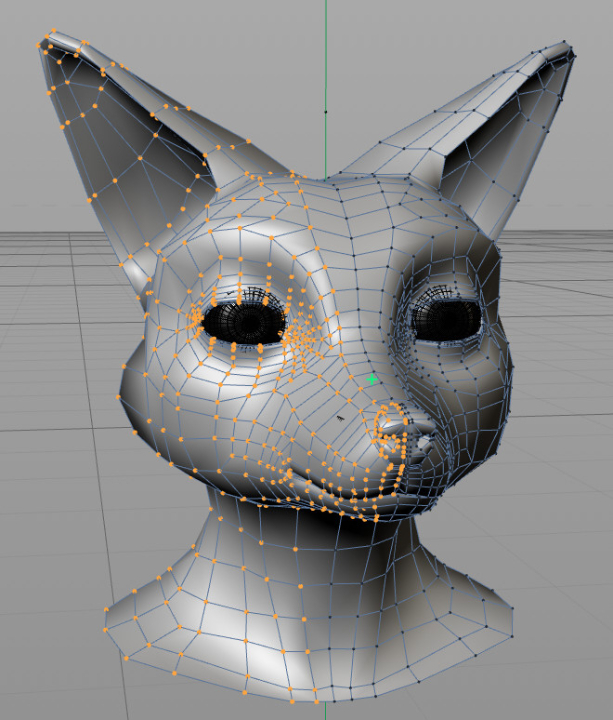The height and width of the screenshot is (720, 613).
Task: Click the green cross marker on the cheek
Action: pyautogui.click(x=373, y=379)
